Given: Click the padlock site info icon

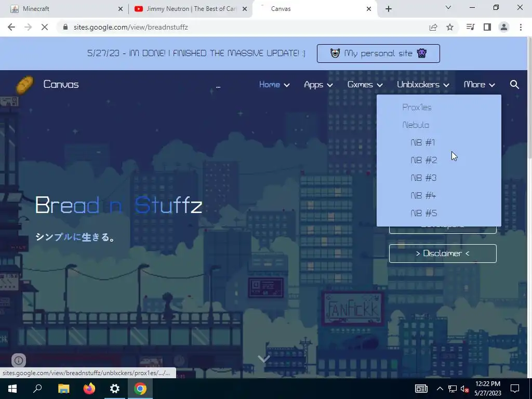Looking at the screenshot, I should pyautogui.click(x=65, y=27).
